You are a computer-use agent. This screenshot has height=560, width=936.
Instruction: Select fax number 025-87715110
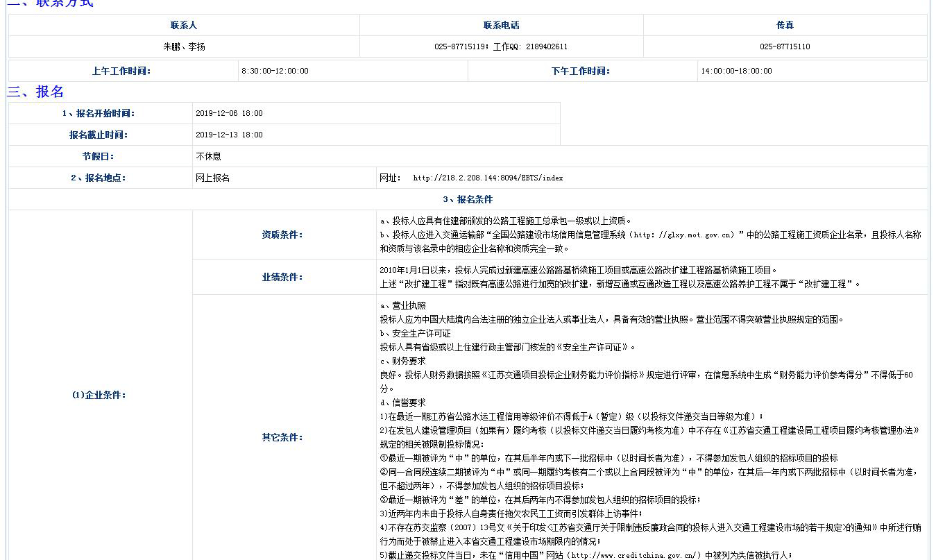pyautogui.click(x=785, y=46)
